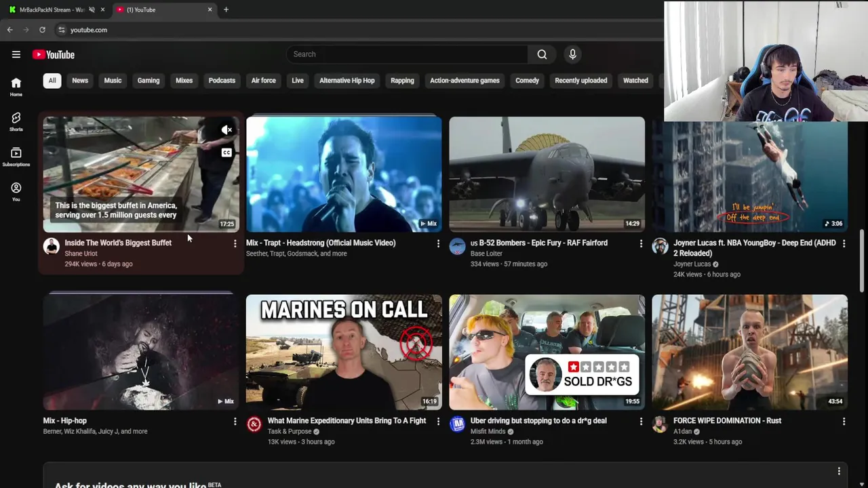Select the Air force filter chip
Image resolution: width=868 pixels, height=488 pixels.
tap(264, 81)
